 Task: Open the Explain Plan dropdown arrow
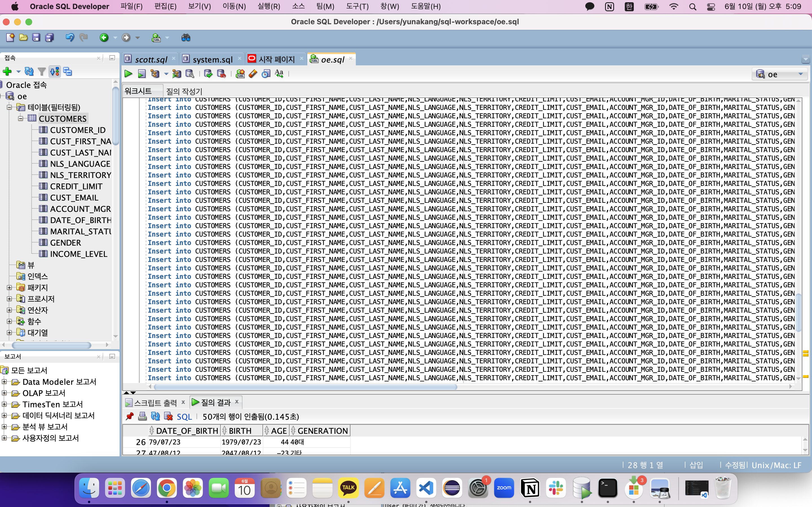coord(166,74)
